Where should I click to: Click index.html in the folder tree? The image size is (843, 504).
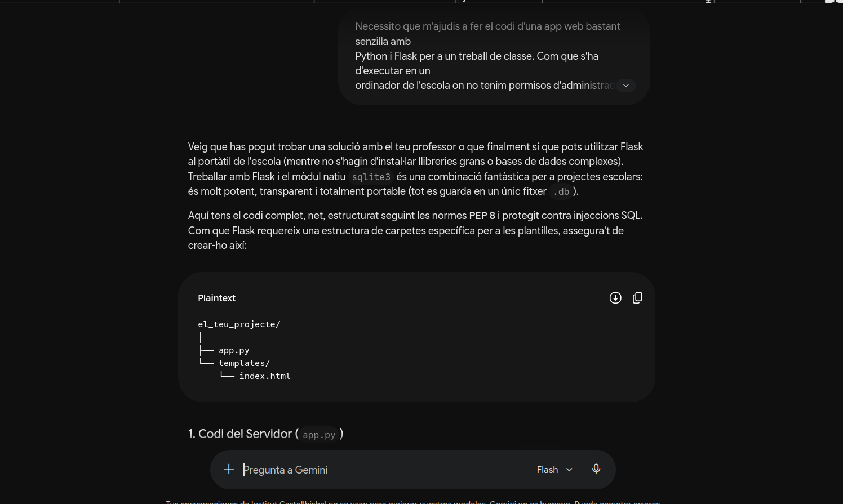coord(265,376)
